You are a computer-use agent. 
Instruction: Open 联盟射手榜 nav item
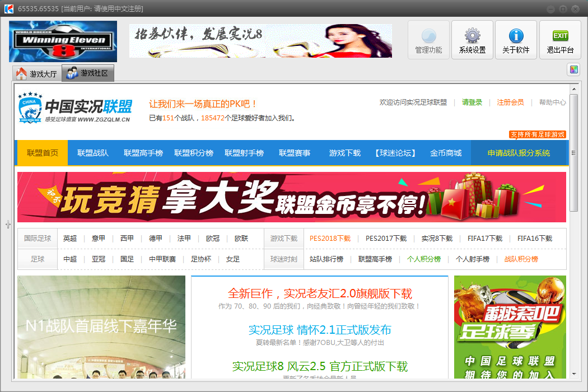click(x=244, y=153)
